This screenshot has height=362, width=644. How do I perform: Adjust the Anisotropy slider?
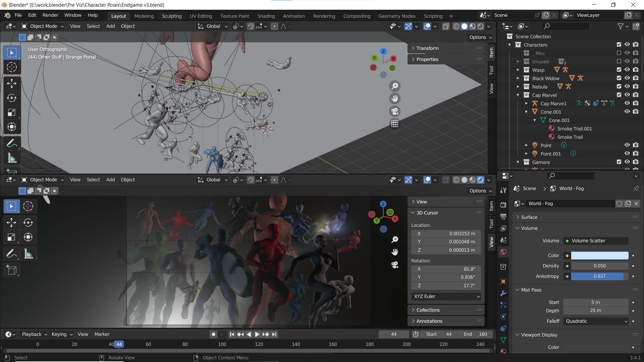point(600,276)
